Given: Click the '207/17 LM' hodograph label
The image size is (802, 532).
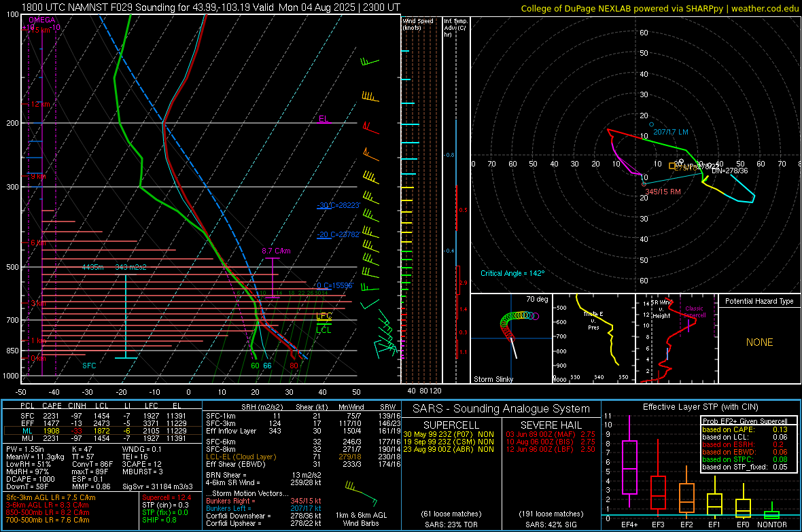Looking at the screenshot, I should click(x=671, y=132).
